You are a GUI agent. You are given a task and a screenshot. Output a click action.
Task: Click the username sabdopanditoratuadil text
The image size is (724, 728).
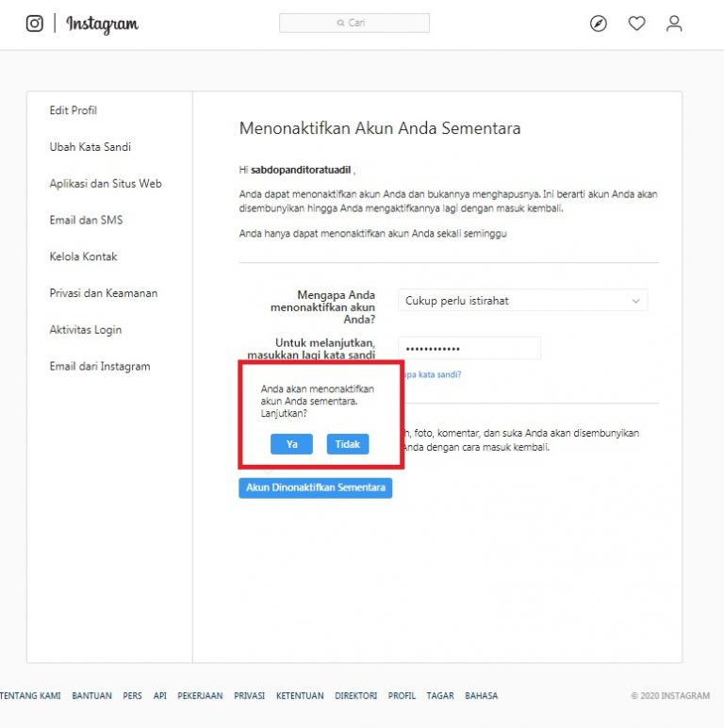301,170
